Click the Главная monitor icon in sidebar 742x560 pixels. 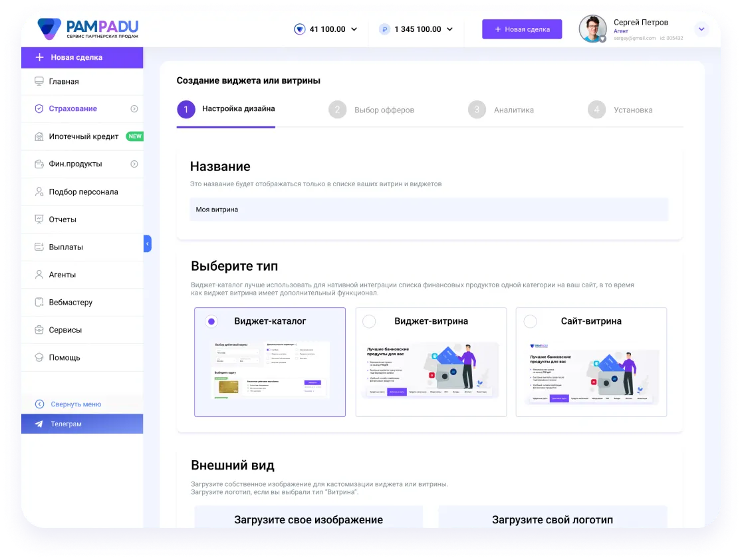pyautogui.click(x=39, y=81)
